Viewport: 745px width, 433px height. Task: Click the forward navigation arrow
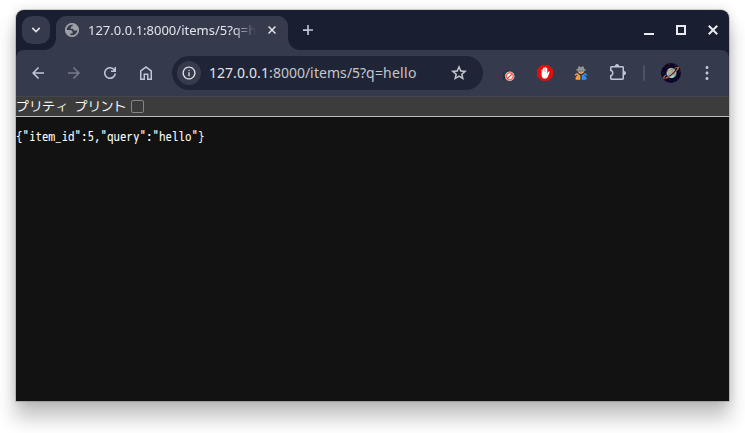click(x=74, y=73)
